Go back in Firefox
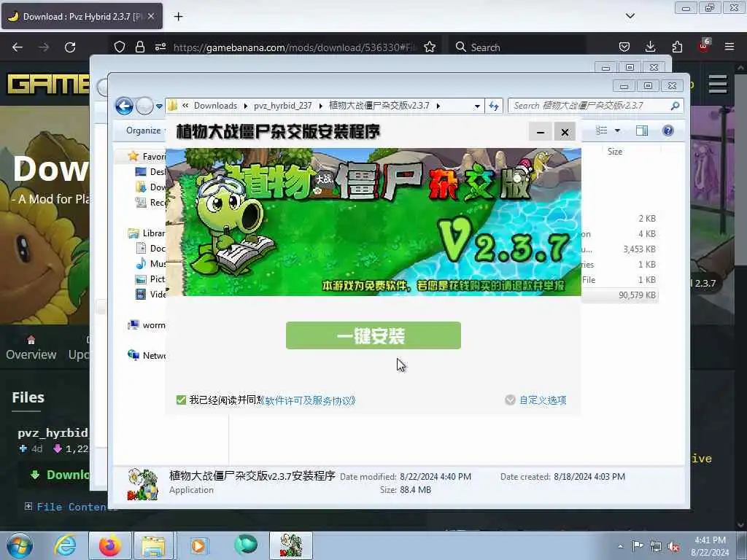 (x=18, y=47)
